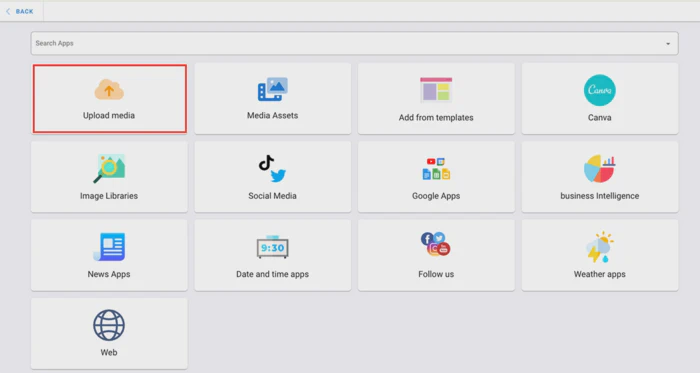Click the "Weather apps" label
The image size is (700, 373).
pos(600,274)
